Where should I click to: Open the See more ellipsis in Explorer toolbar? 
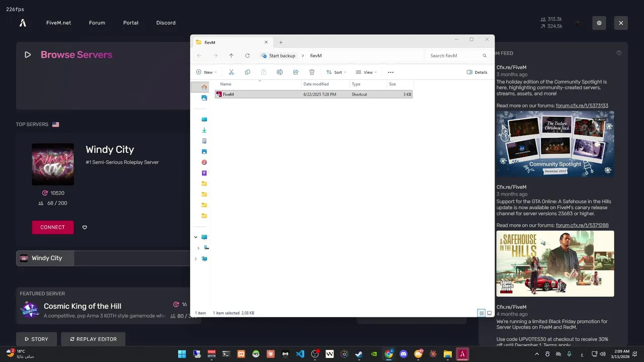[x=390, y=72]
